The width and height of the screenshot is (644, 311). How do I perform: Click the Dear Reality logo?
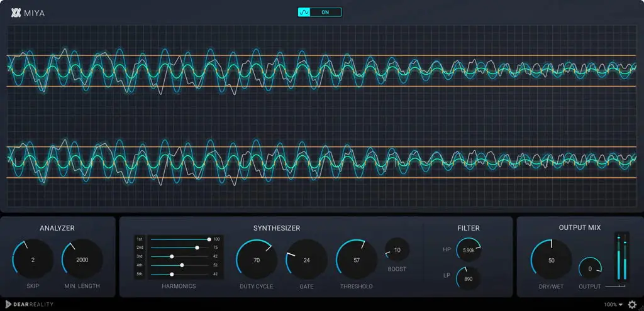click(30, 305)
